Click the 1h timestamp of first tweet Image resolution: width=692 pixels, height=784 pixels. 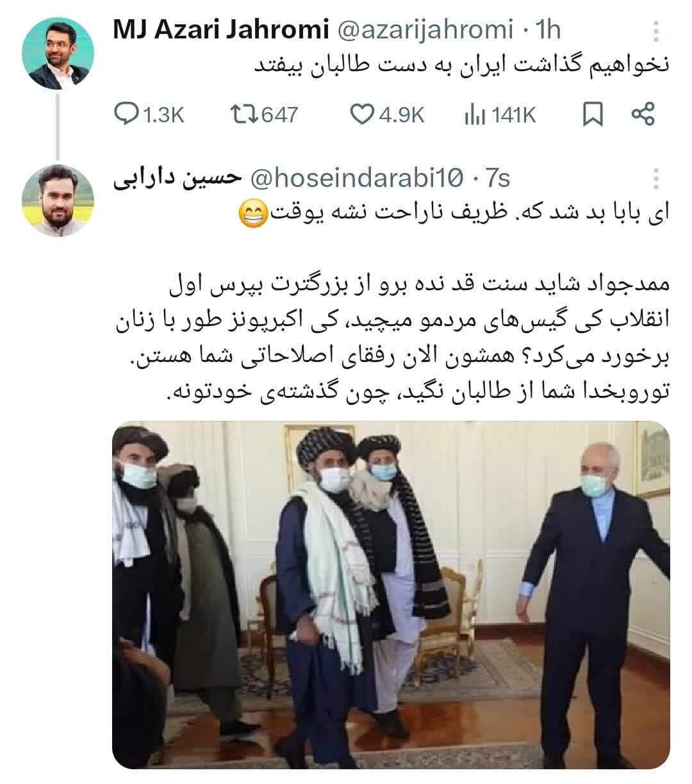click(x=548, y=30)
